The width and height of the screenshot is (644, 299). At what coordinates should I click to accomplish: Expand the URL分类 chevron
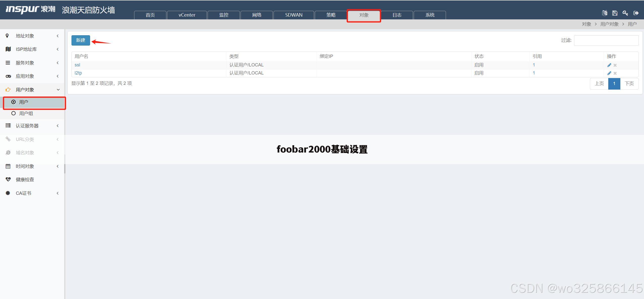[58, 139]
